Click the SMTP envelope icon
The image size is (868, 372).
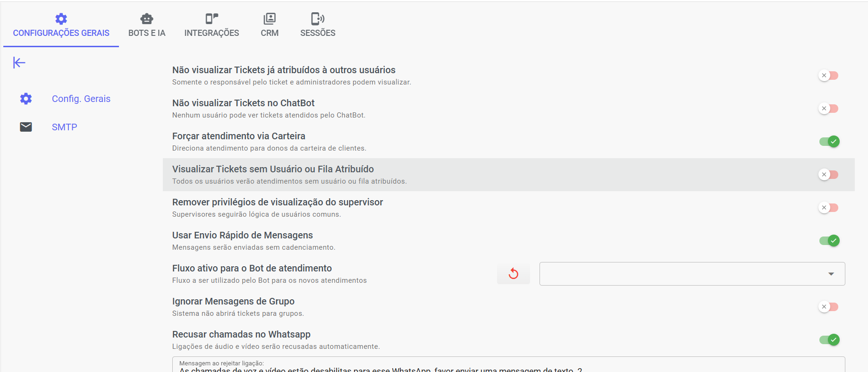[x=26, y=127]
